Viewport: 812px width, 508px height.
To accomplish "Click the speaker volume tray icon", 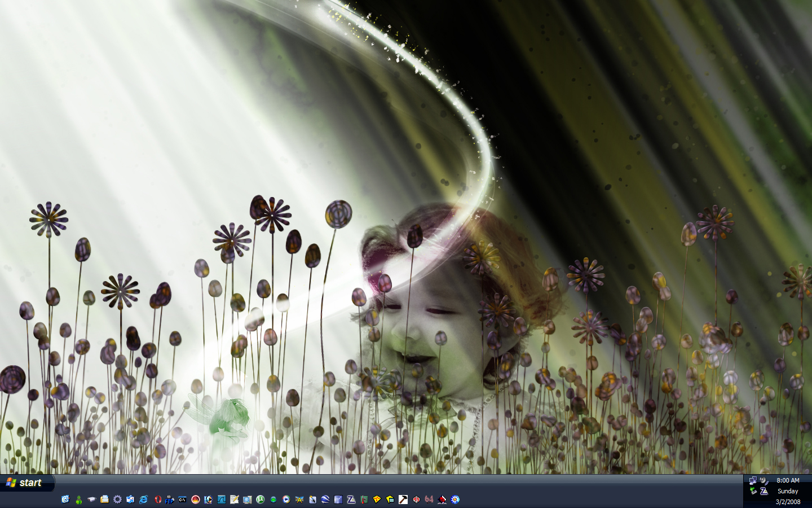I will [x=764, y=480].
